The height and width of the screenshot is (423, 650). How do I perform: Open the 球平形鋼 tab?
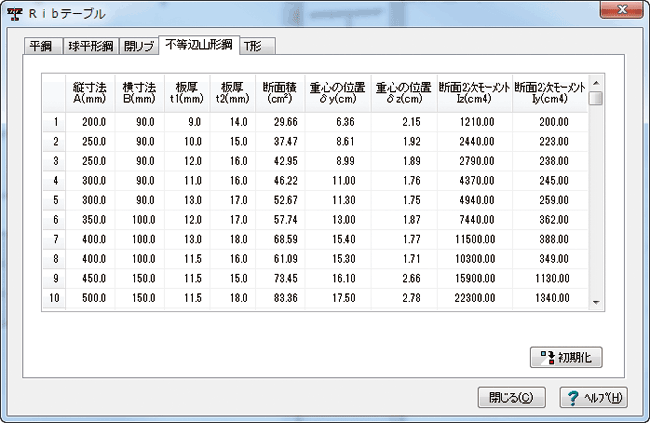point(91,46)
